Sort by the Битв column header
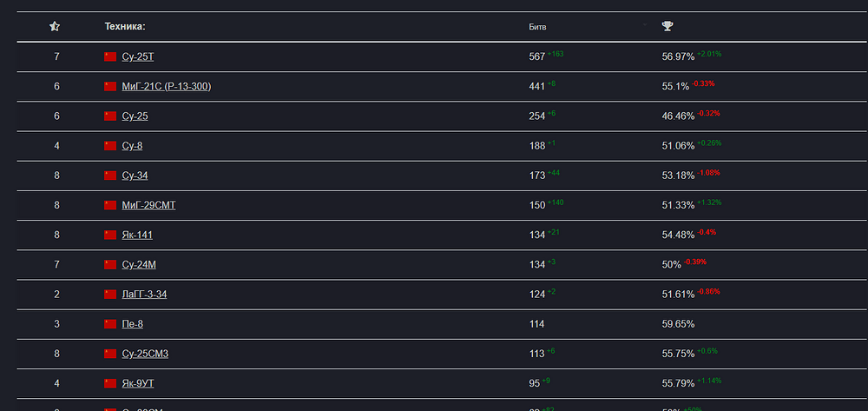Image resolution: width=868 pixels, height=411 pixels. point(538,27)
